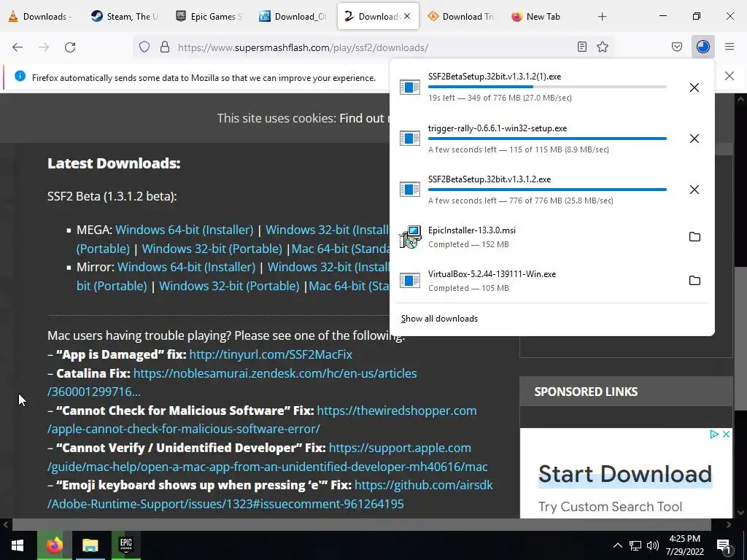Open the AdChoices info icon
The width and height of the screenshot is (747, 560).
tap(714, 435)
